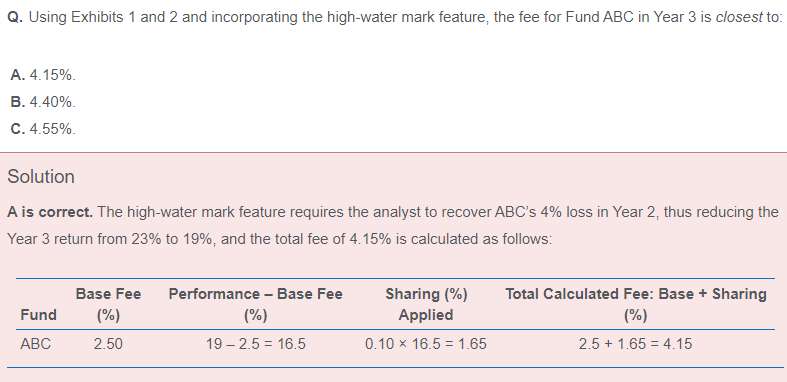Click the ABC fund row cell

pos(36,344)
